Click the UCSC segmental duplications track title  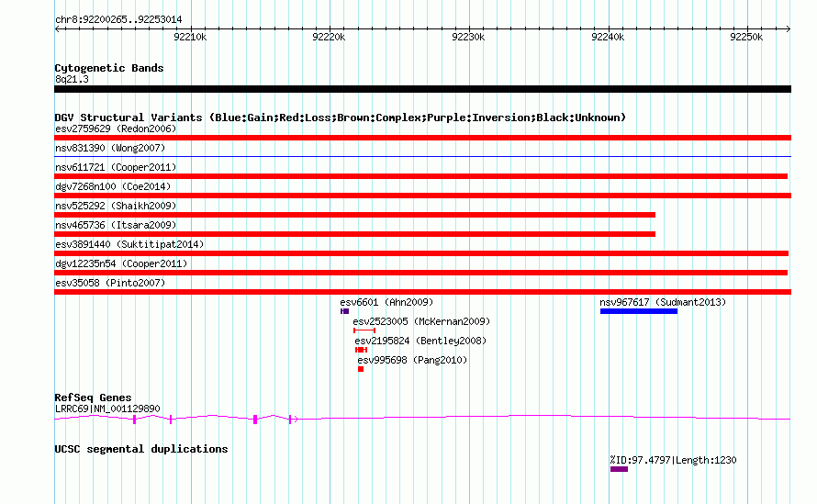141,449
